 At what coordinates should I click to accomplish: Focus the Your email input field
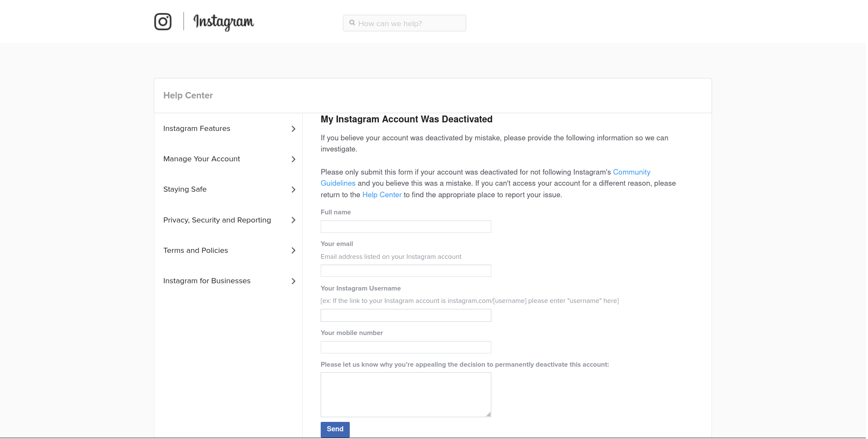(x=405, y=271)
